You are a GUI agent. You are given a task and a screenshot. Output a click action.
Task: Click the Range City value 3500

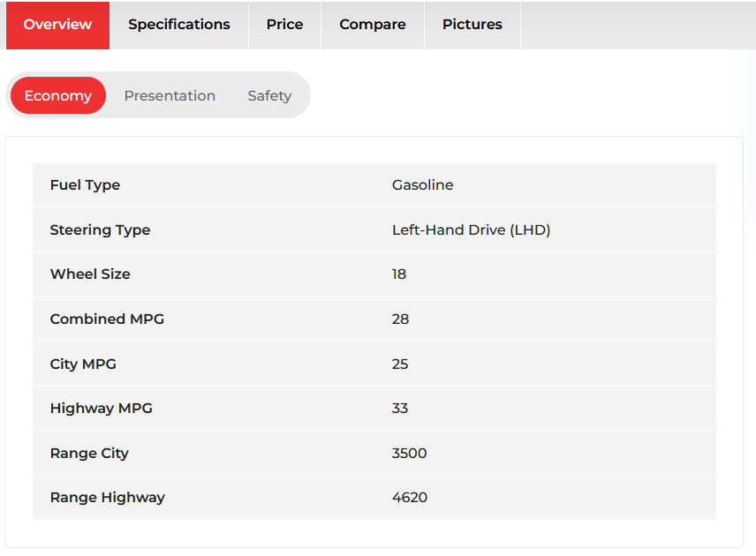tap(409, 453)
